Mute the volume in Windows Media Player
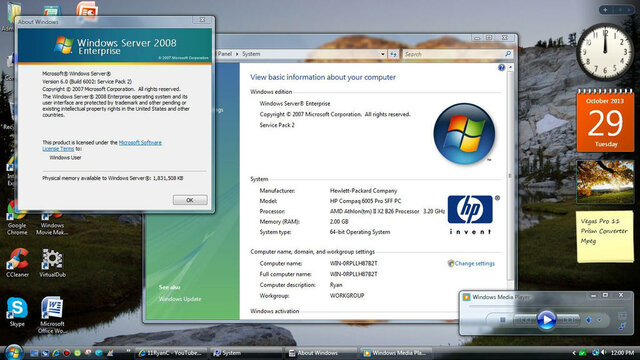The width and height of the screenshot is (640, 360). pyautogui.click(x=589, y=320)
